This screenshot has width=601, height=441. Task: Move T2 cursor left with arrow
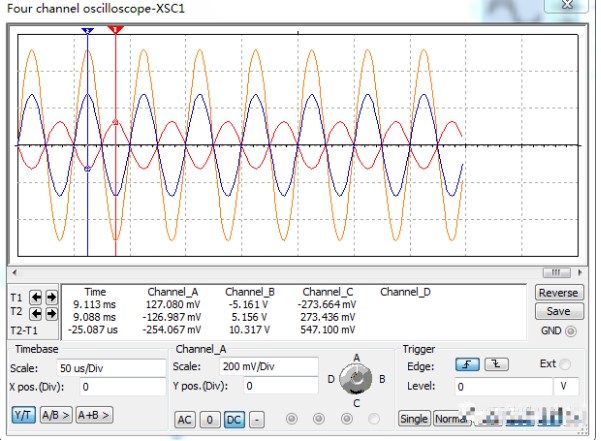[37, 314]
